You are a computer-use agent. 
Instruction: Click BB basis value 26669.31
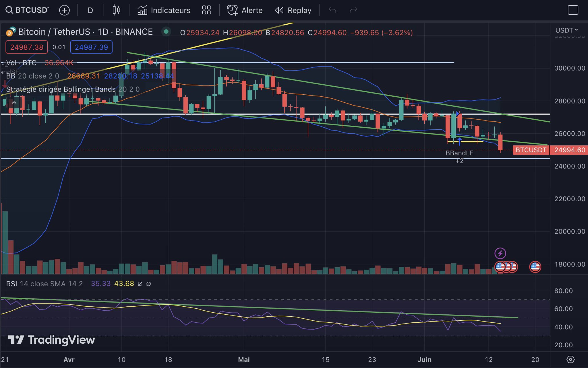click(x=84, y=76)
